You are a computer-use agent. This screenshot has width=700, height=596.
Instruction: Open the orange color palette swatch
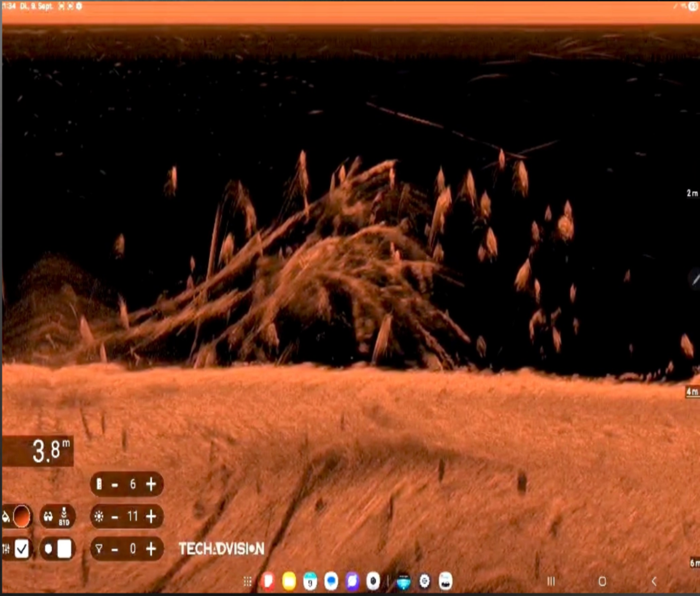pos(21,517)
